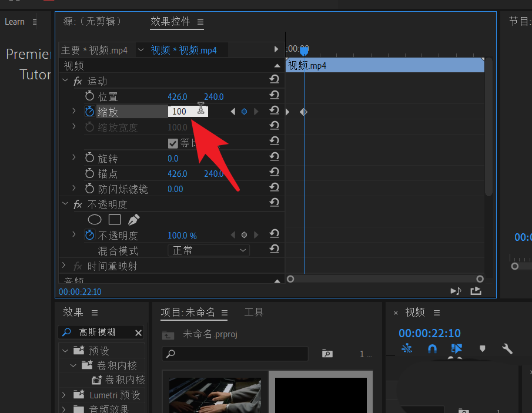This screenshot has width=532, height=413.
Task: Reset the 运动 motion effect
Action: [274, 79]
